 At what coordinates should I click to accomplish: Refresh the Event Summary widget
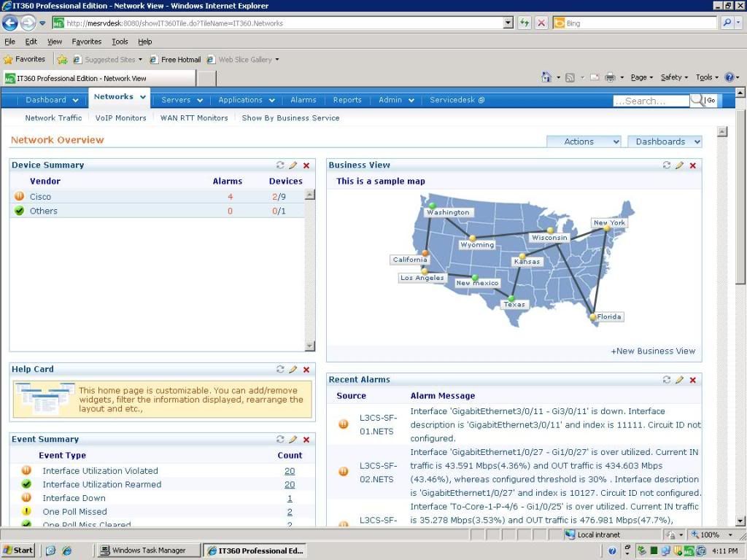[280, 439]
